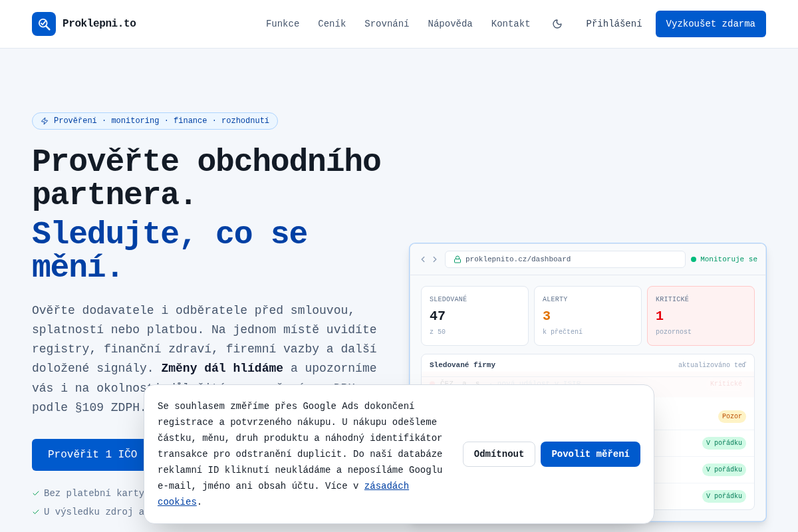Click the proklepnito.cz/dashboard address field

565,259
